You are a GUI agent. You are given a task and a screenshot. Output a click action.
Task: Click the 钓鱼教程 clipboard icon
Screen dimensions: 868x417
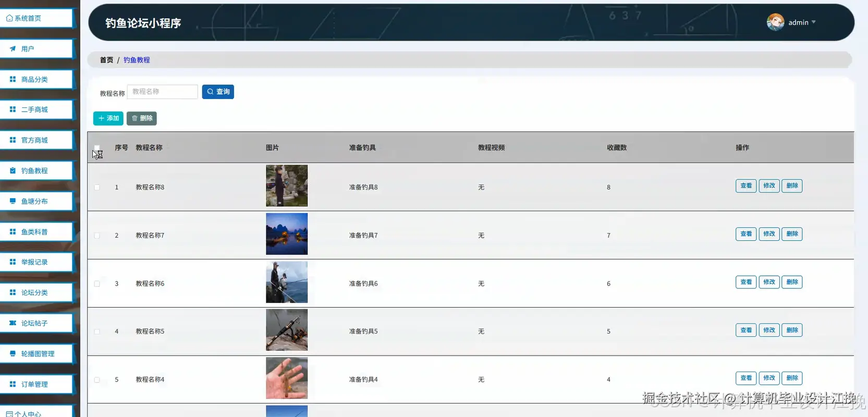[13, 170]
